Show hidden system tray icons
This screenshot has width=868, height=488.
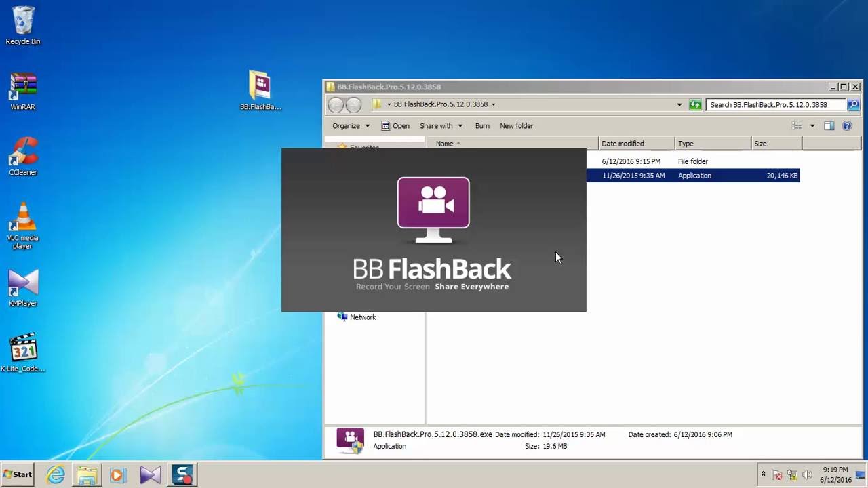pyautogui.click(x=763, y=474)
